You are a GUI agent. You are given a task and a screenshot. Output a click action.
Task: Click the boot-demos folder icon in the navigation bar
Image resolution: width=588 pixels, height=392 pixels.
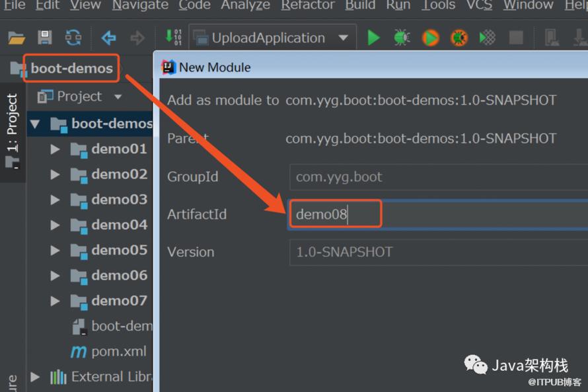click(x=18, y=69)
